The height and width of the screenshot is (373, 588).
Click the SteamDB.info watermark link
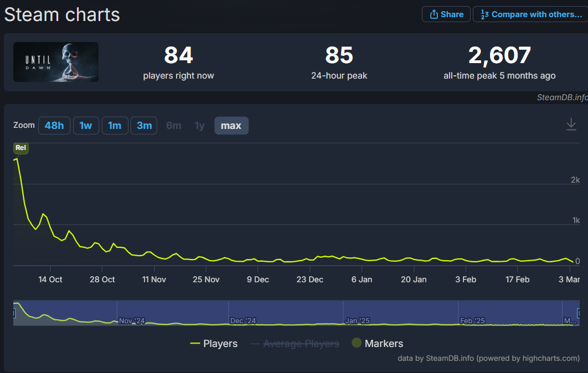(x=562, y=97)
